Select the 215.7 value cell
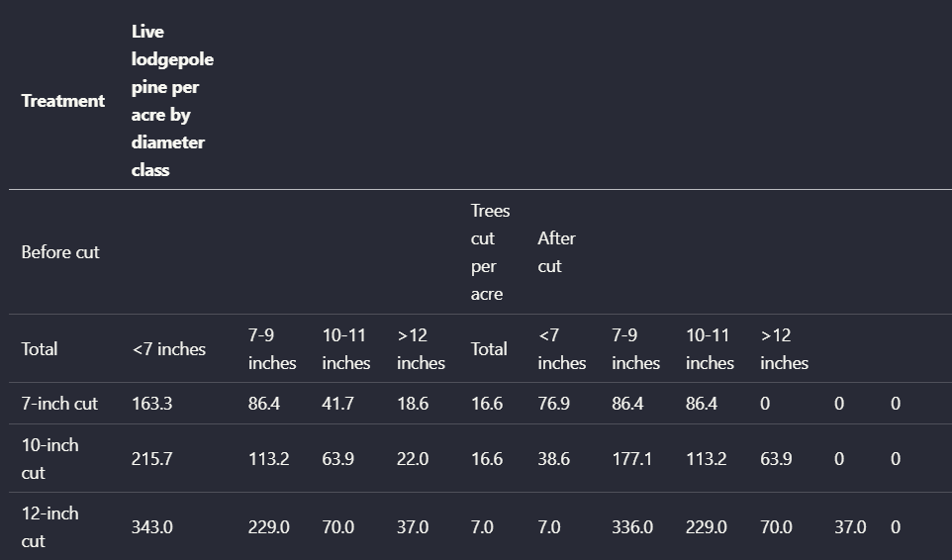Viewport: 952px width, 560px height. tap(151, 459)
